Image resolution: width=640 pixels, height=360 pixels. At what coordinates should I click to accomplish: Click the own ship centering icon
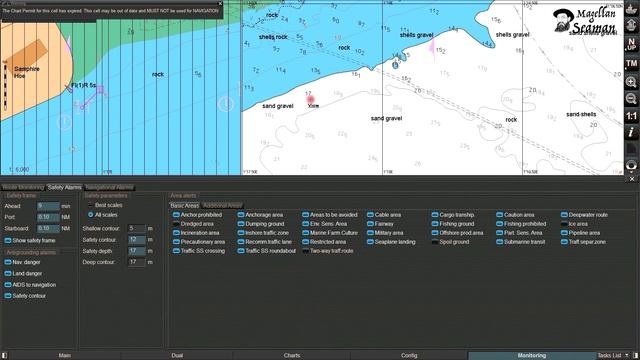[x=631, y=9]
